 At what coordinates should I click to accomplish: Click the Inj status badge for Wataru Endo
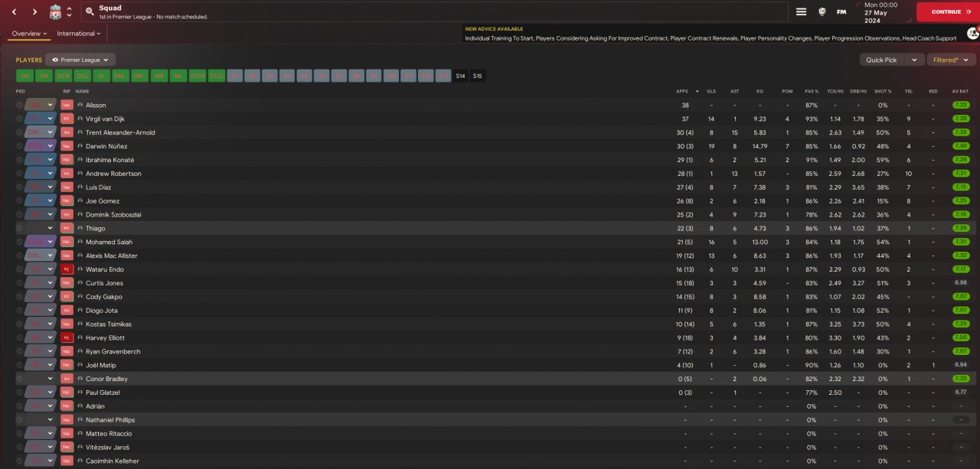pos(67,269)
